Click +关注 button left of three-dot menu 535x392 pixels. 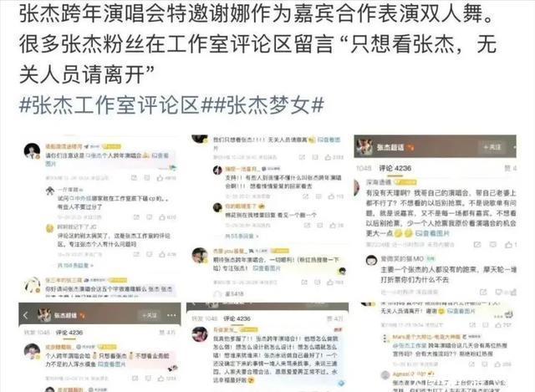150,316
